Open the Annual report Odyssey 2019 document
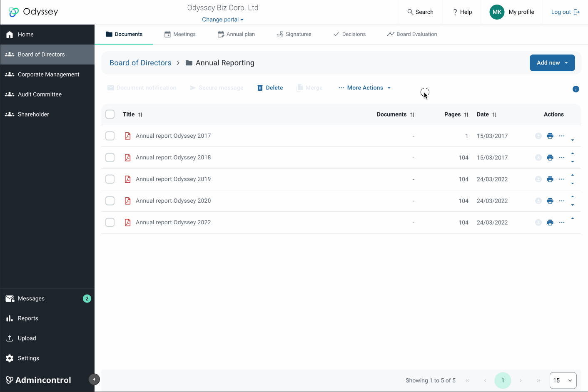Screen dimensions: 588x392 click(173, 179)
